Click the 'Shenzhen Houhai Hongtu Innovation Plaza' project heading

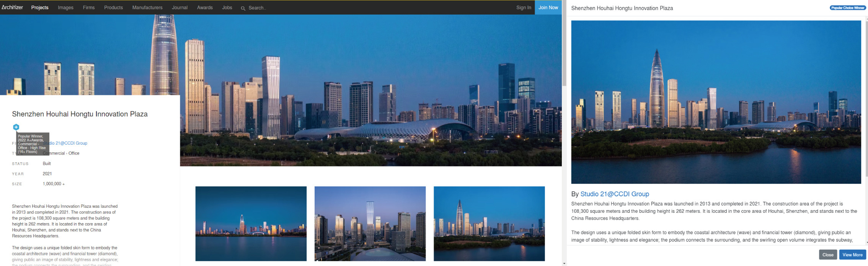pos(80,114)
